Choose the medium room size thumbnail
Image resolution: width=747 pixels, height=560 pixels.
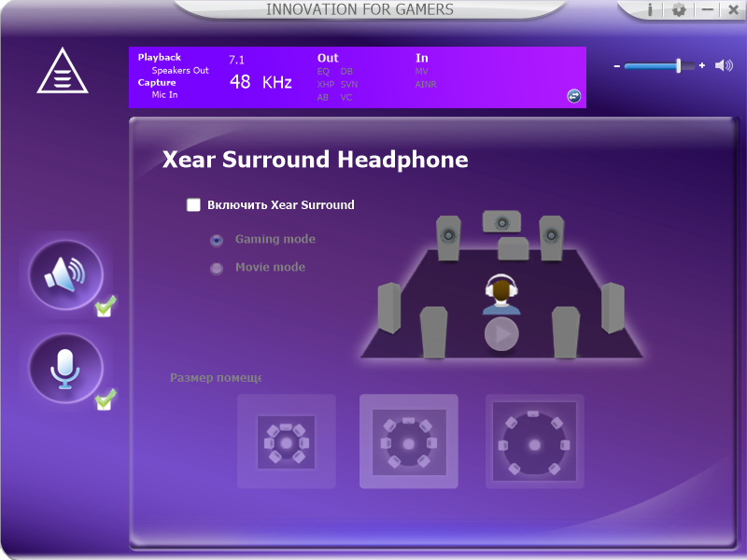point(409,441)
